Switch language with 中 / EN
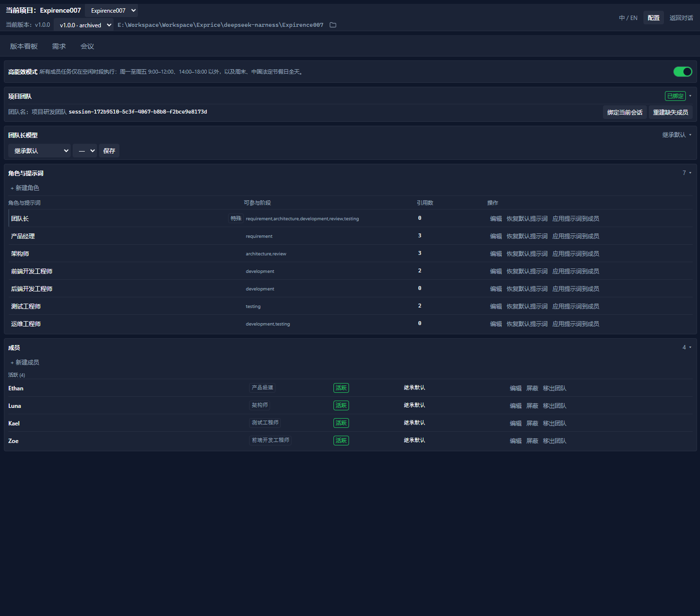 click(628, 18)
